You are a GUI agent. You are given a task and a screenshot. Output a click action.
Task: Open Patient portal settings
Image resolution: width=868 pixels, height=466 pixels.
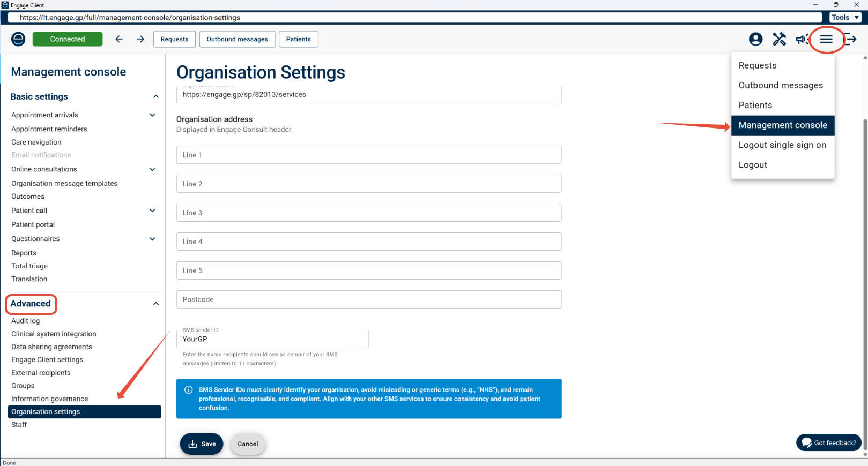point(33,225)
